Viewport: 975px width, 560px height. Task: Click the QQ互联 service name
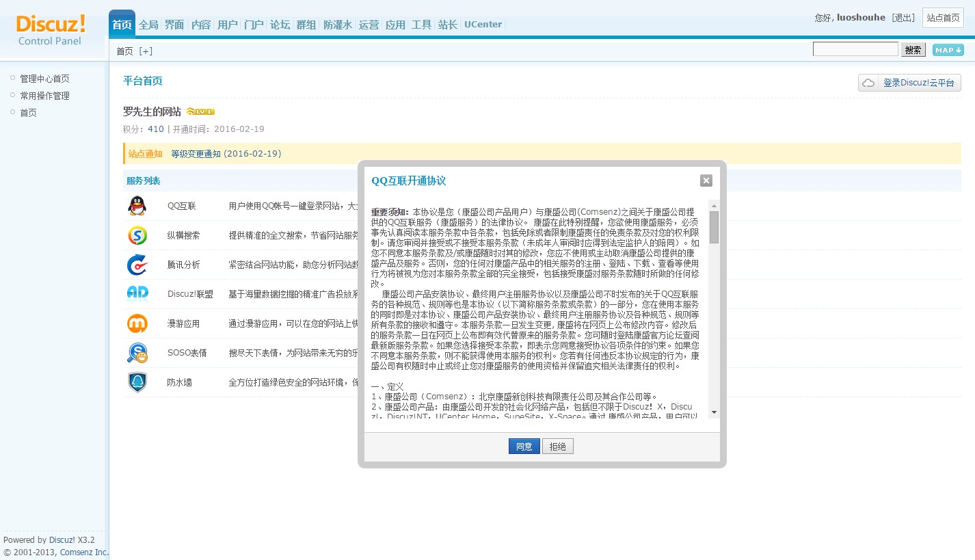coord(182,206)
